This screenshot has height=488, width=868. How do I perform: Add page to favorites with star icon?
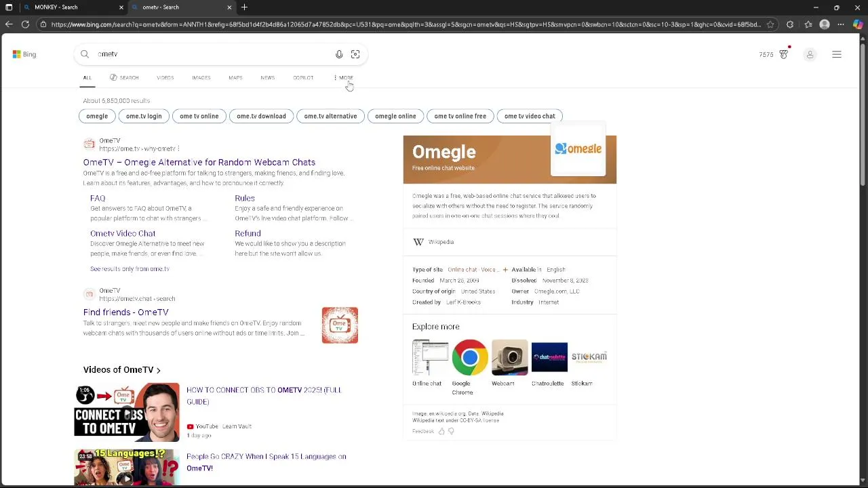[770, 24]
